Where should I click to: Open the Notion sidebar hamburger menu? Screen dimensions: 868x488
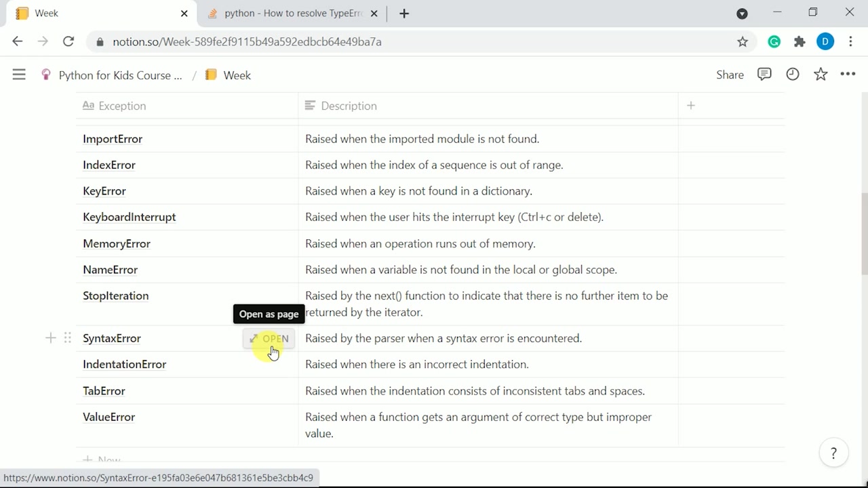(x=19, y=75)
